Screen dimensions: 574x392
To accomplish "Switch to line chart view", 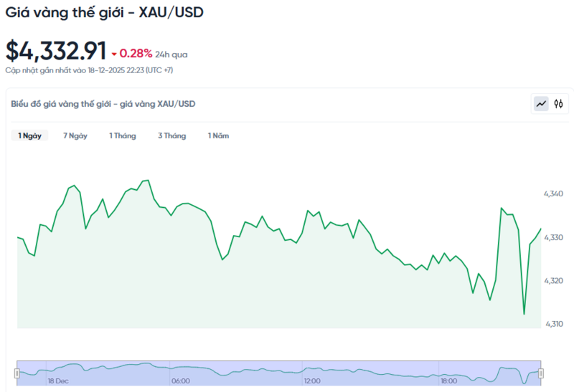I will pyautogui.click(x=541, y=104).
